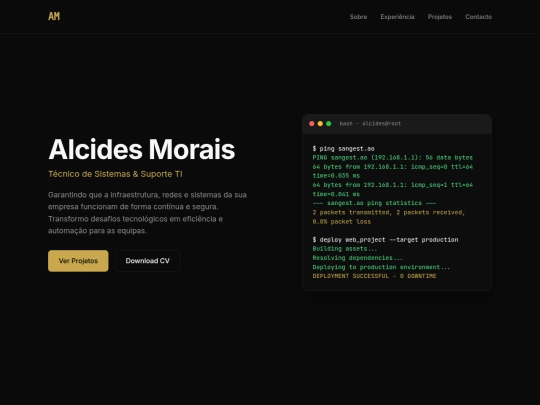Click the '2 packets transmitted' line
Screen dimensions: 540x405
(x=389, y=212)
